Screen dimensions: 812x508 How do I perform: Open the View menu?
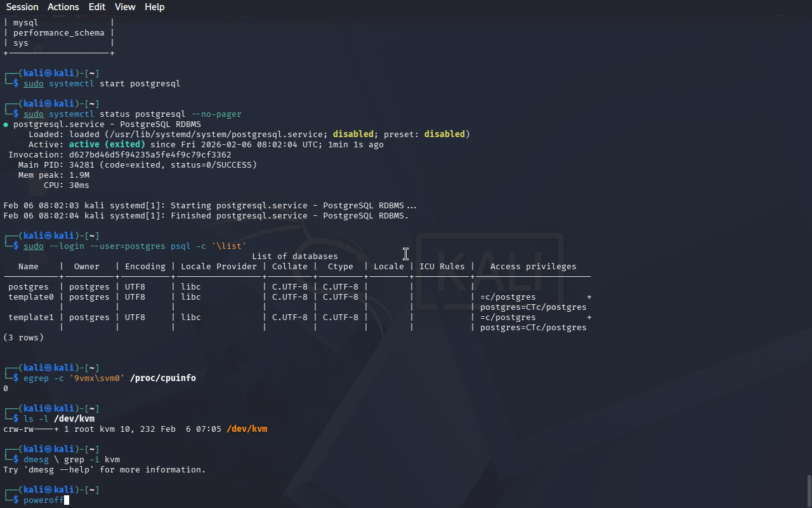pyautogui.click(x=125, y=7)
